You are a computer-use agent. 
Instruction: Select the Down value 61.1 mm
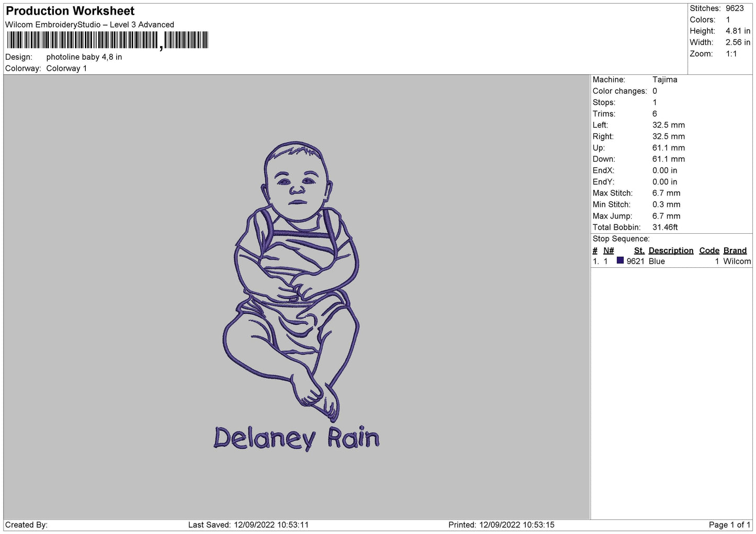669,159
